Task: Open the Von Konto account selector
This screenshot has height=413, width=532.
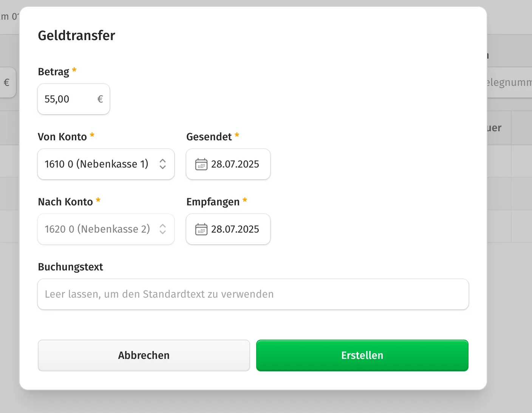Action: [x=106, y=164]
